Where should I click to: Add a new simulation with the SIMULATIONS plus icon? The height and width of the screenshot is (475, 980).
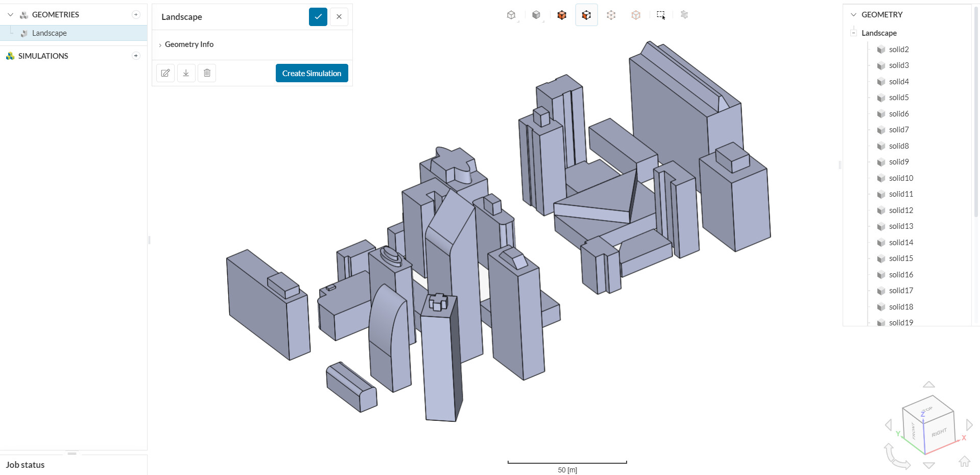coord(136,56)
